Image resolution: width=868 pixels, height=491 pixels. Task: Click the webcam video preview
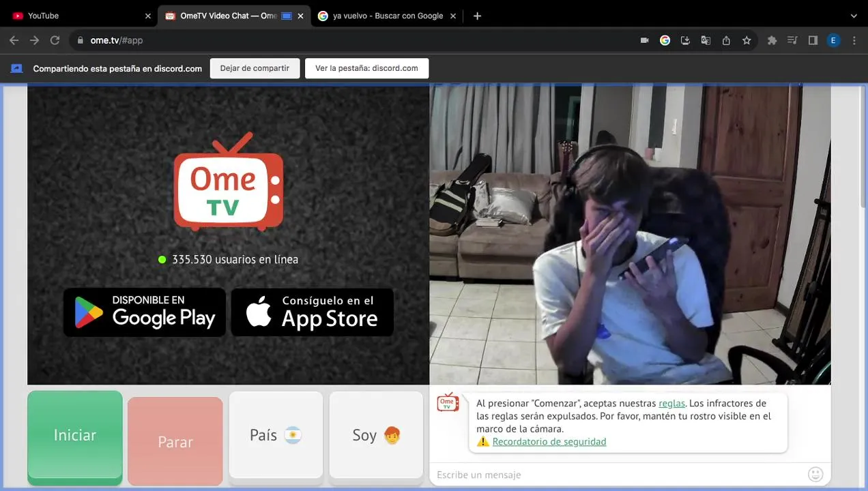coord(630,235)
